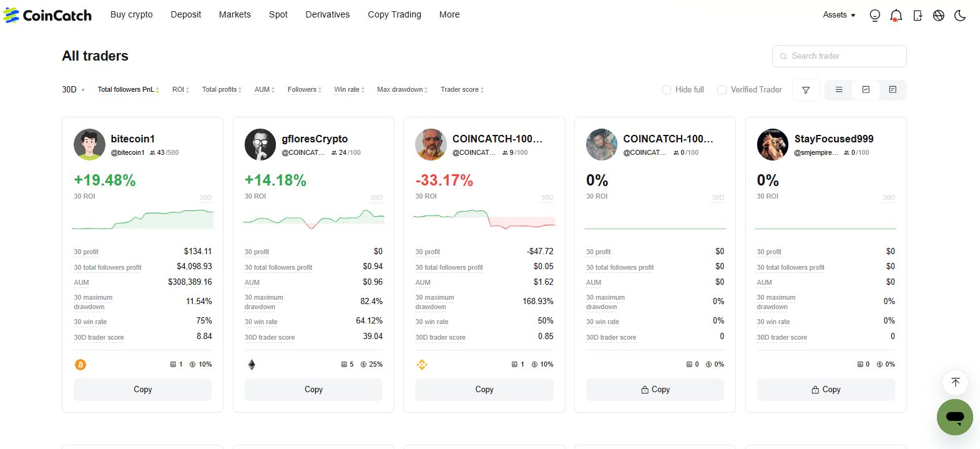Click the profit share icon beside bitecoin1's 10%

(x=193, y=365)
